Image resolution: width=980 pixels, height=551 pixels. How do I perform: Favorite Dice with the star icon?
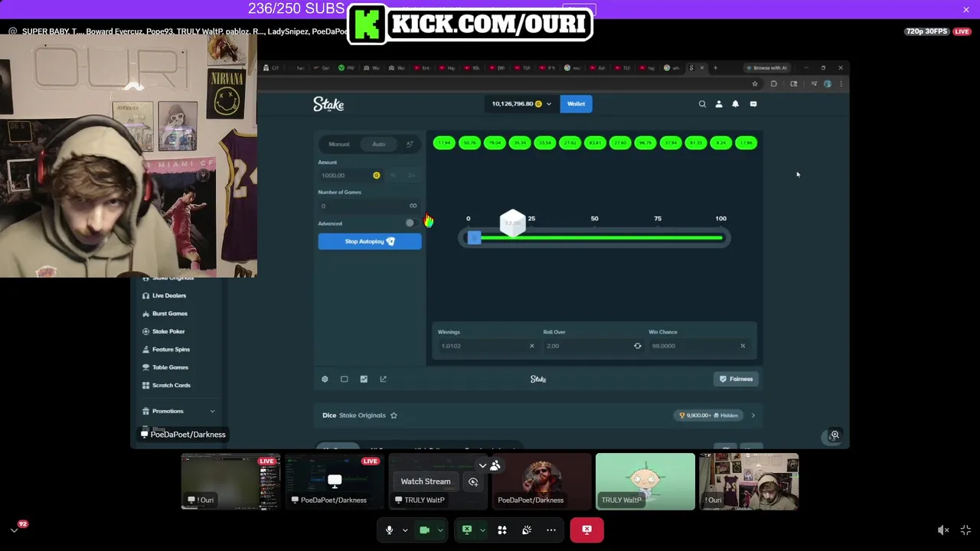(394, 416)
